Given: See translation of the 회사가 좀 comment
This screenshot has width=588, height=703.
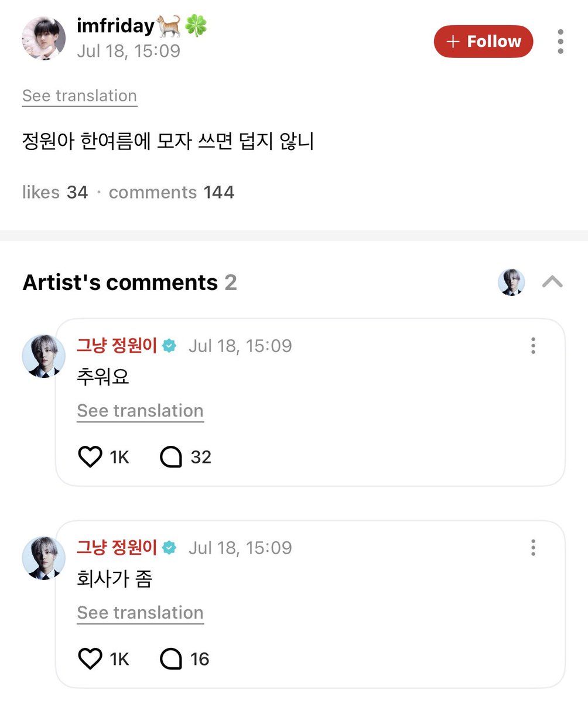Looking at the screenshot, I should 141,613.
